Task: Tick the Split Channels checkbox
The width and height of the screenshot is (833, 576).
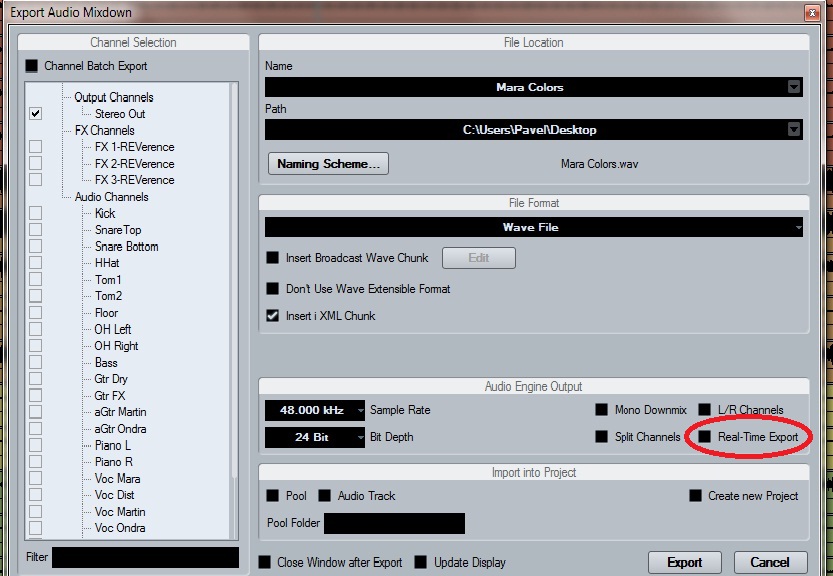Action: (x=602, y=437)
